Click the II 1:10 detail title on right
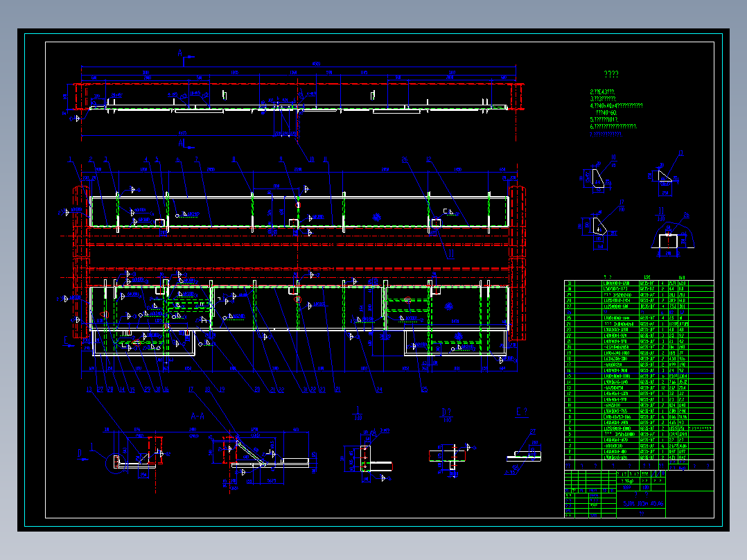This screenshot has height=560, width=747. 661,214
